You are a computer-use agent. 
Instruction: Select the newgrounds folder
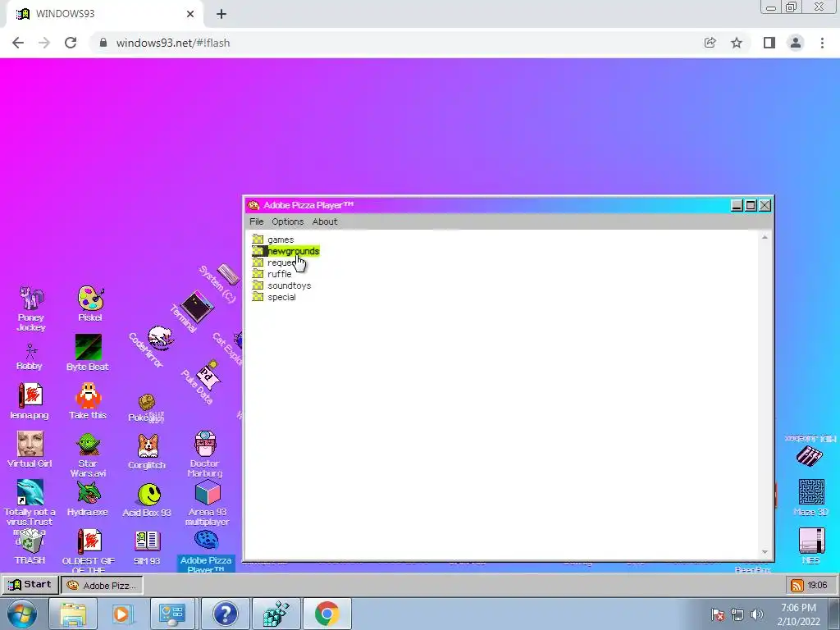tap(293, 251)
